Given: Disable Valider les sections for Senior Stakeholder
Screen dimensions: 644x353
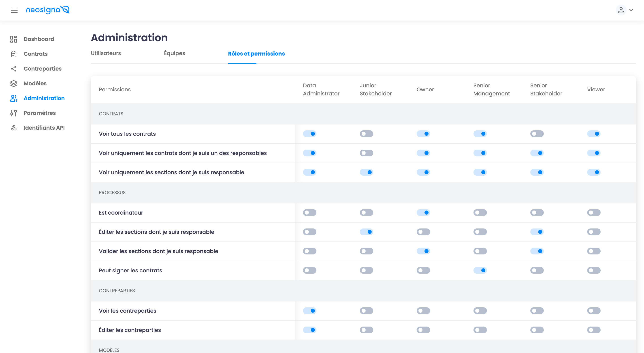Looking at the screenshot, I should pyautogui.click(x=537, y=251).
